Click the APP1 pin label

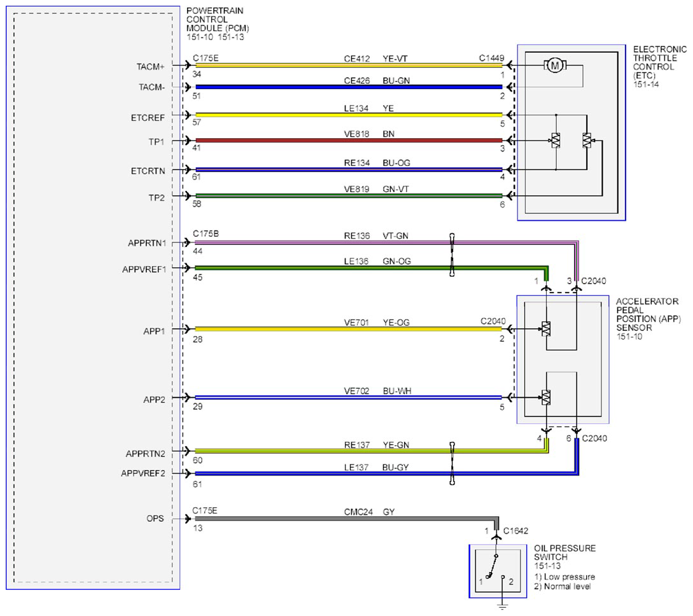click(154, 331)
